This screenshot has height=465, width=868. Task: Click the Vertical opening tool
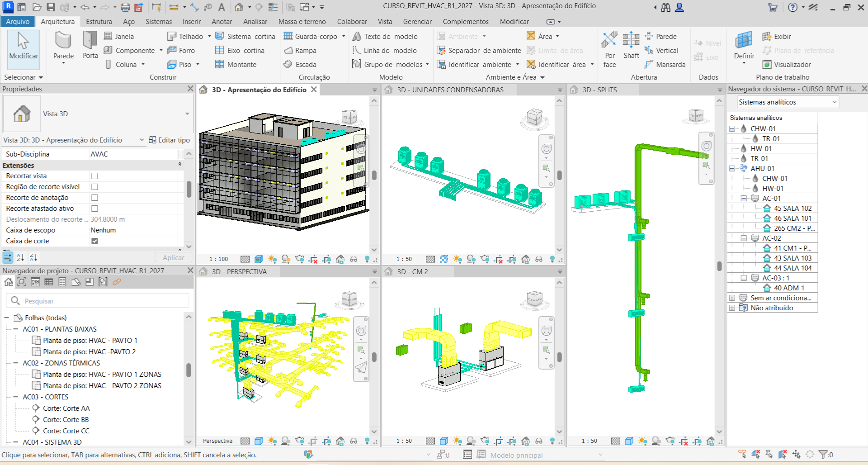[x=661, y=50]
